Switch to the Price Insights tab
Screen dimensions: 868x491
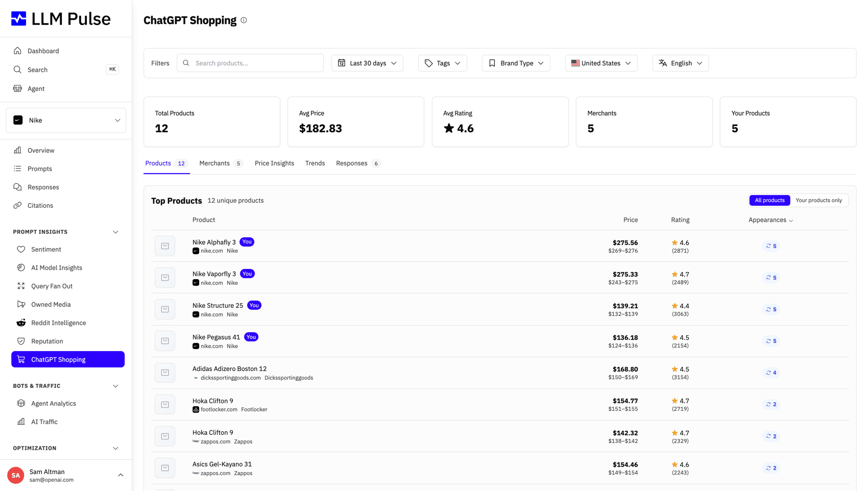[274, 163]
